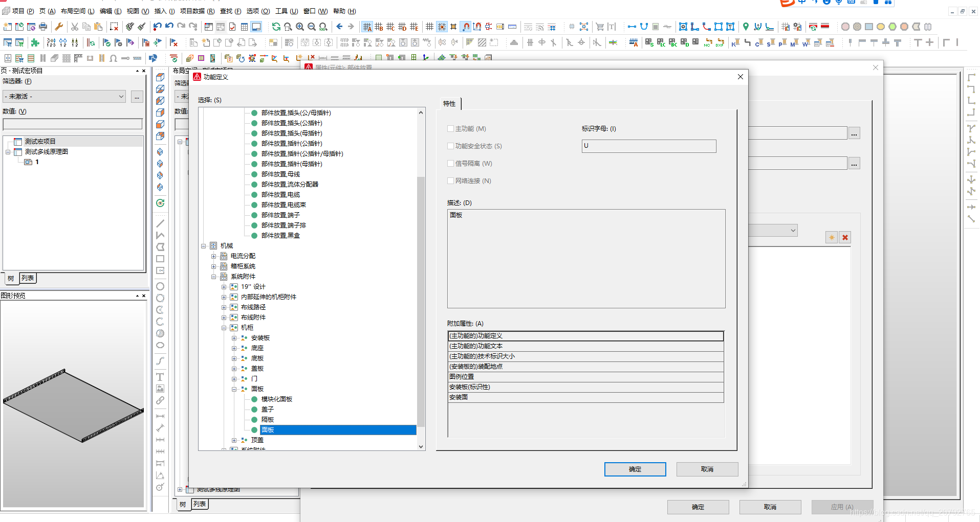Click the red X delete icon
This screenshot has height=522, width=980.
click(x=845, y=237)
